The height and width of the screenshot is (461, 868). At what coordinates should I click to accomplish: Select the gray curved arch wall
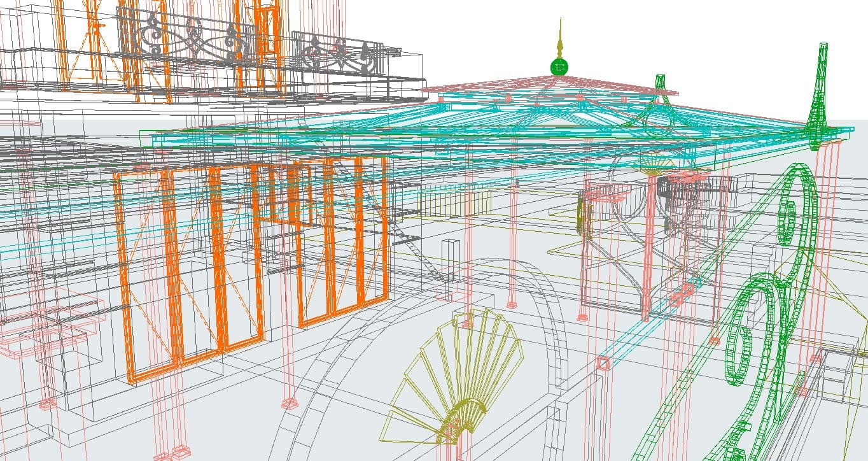pyautogui.click(x=433, y=357)
